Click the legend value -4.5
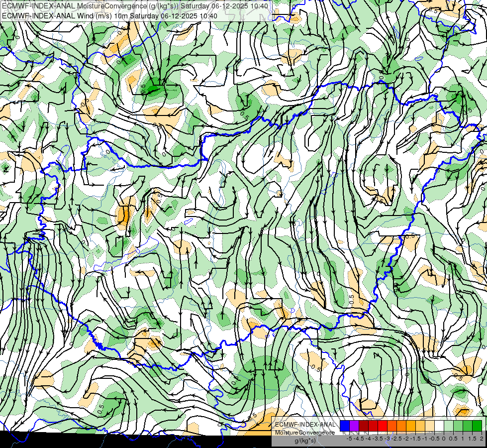Screen dimensions: 487x448 click(359, 439)
